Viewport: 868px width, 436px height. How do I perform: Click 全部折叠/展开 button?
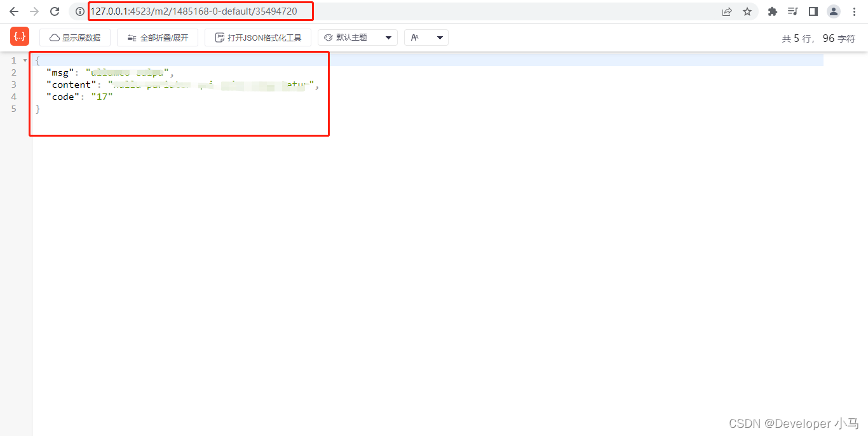pos(158,37)
